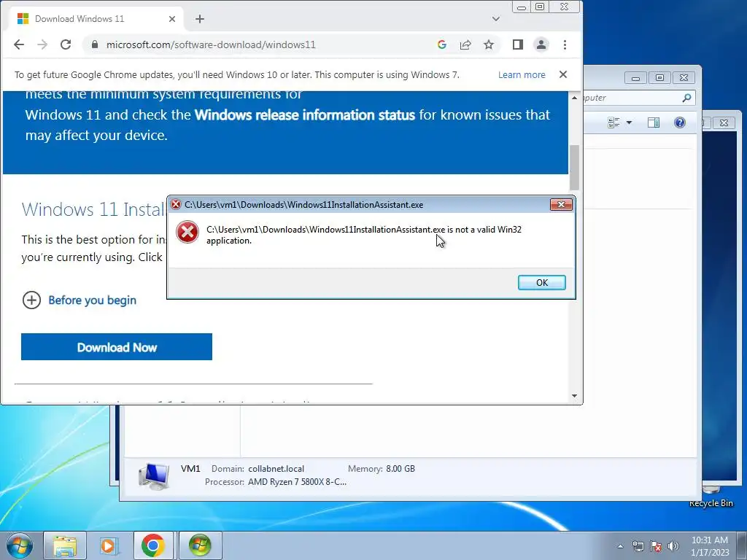Open the Learn more link in Chrome infobar

522,75
